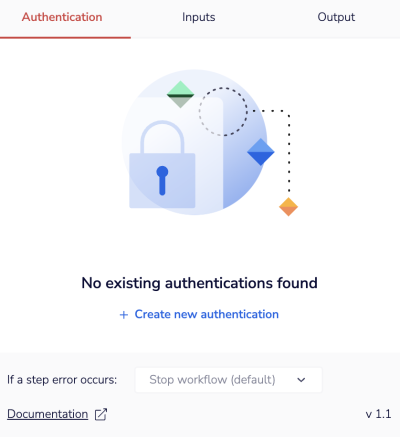Click the blue diamond shape in illustration

(261, 152)
